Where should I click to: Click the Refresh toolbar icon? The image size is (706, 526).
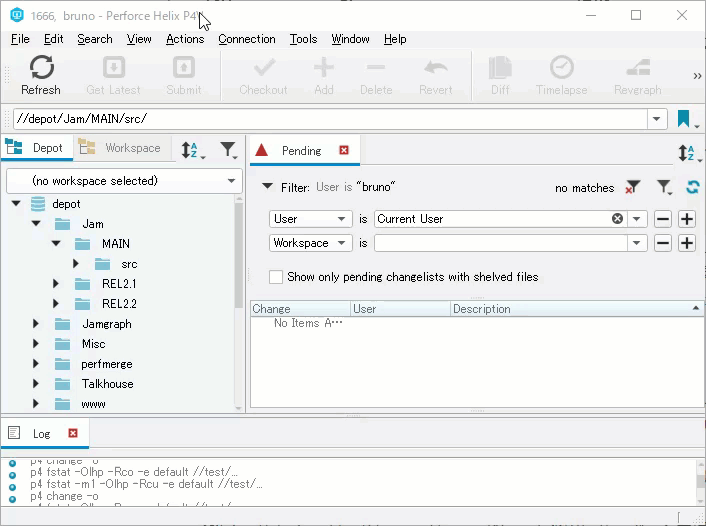[42, 68]
